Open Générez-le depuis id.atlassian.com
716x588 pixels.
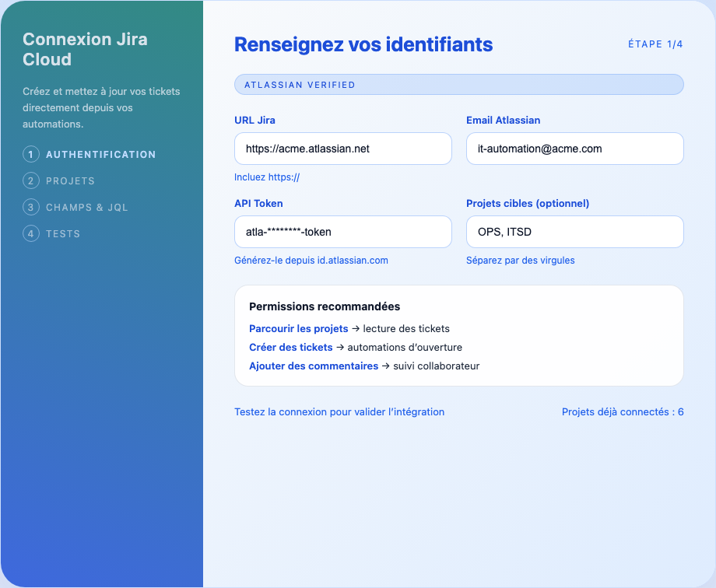click(311, 260)
